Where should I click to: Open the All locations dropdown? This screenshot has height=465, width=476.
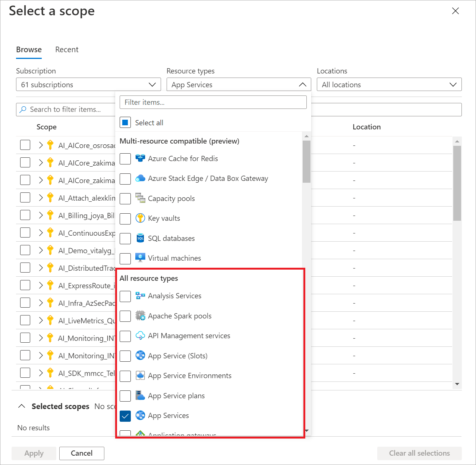(x=389, y=84)
